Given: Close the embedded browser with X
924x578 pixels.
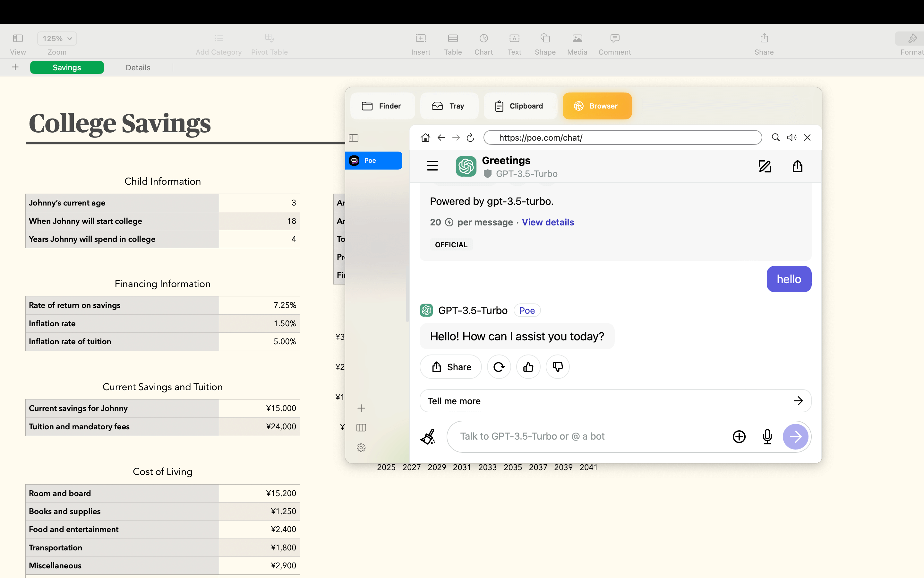Looking at the screenshot, I should 807,137.
